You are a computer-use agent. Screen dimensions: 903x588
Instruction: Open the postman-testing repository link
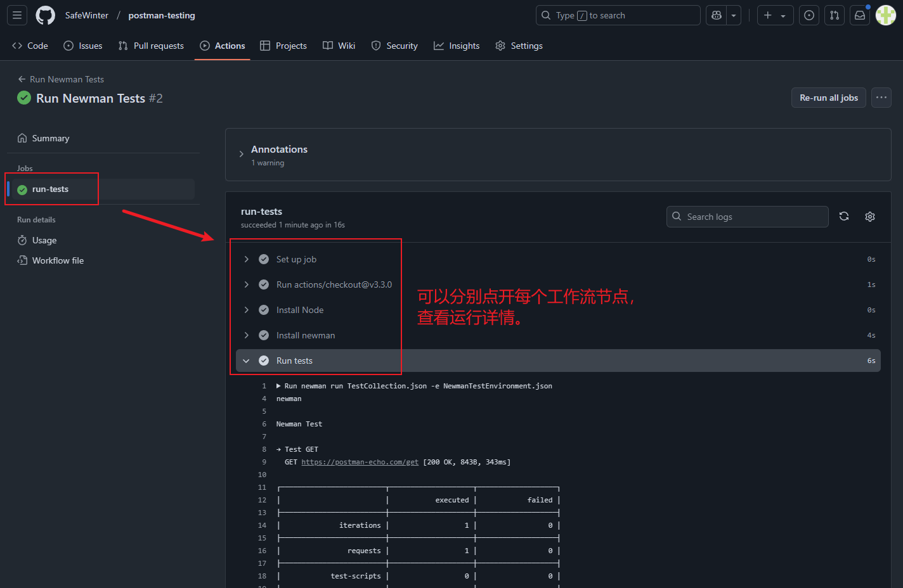[162, 15]
